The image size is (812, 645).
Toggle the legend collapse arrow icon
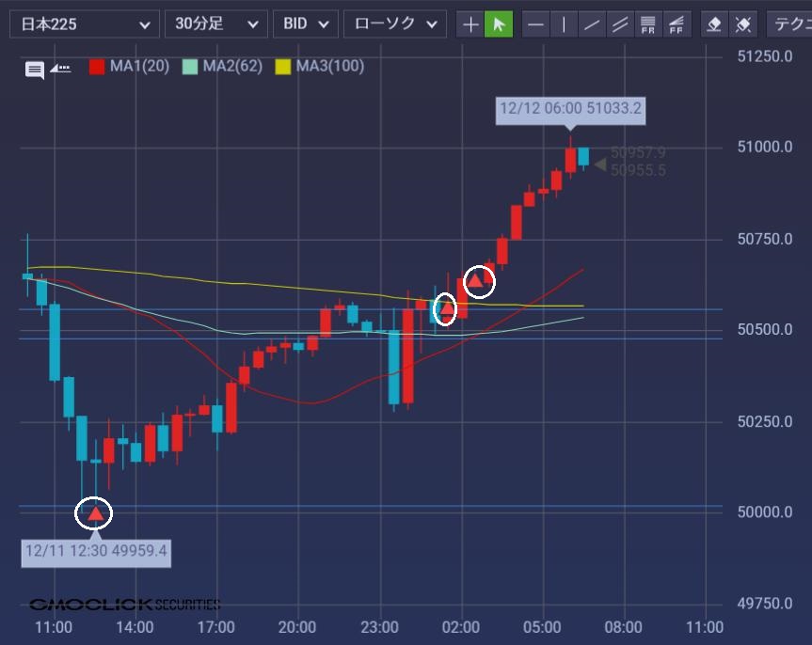pyautogui.click(x=61, y=68)
